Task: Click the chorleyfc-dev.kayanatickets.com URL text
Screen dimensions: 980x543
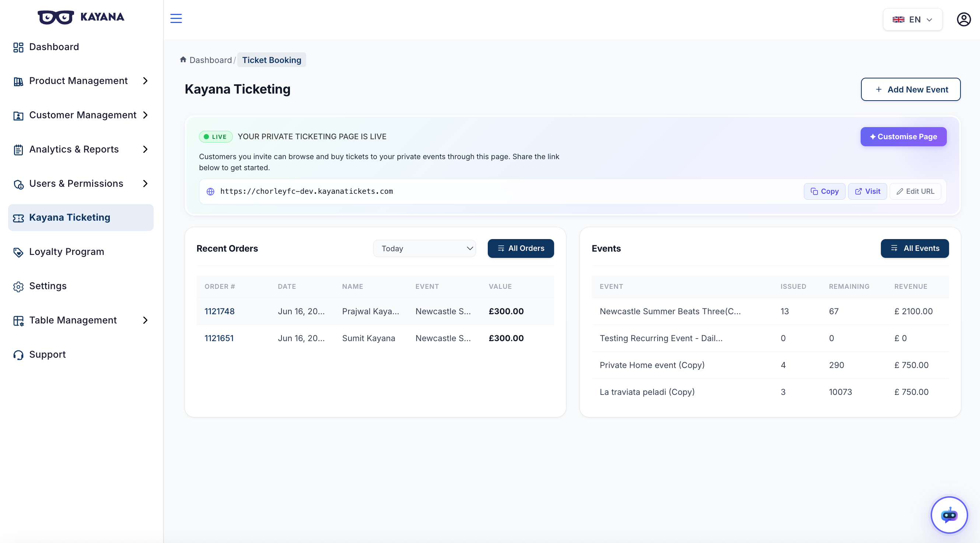Action: click(306, 192)
